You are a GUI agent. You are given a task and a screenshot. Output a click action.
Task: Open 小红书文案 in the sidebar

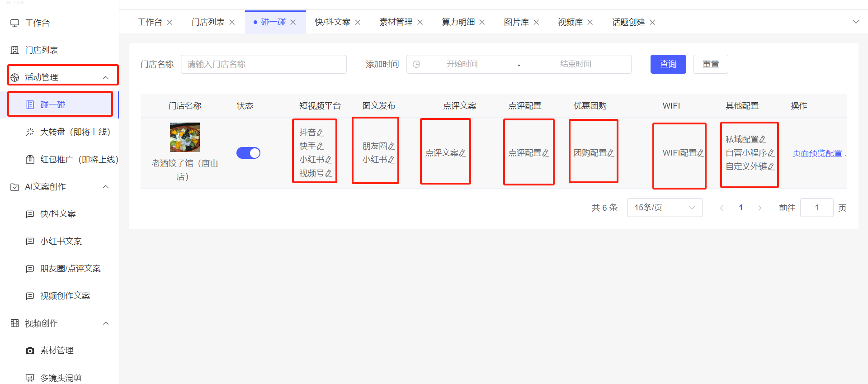61,242
